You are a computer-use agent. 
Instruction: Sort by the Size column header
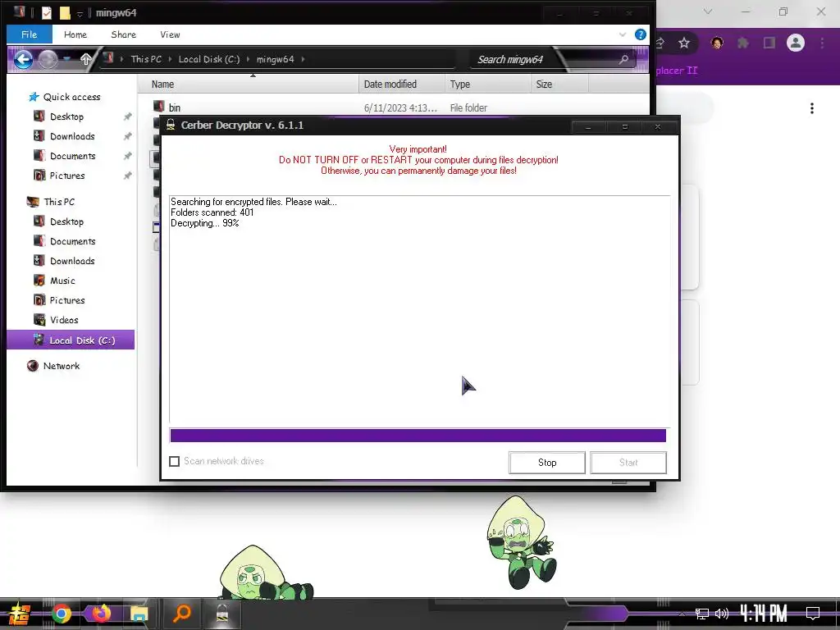coord(559,84)
